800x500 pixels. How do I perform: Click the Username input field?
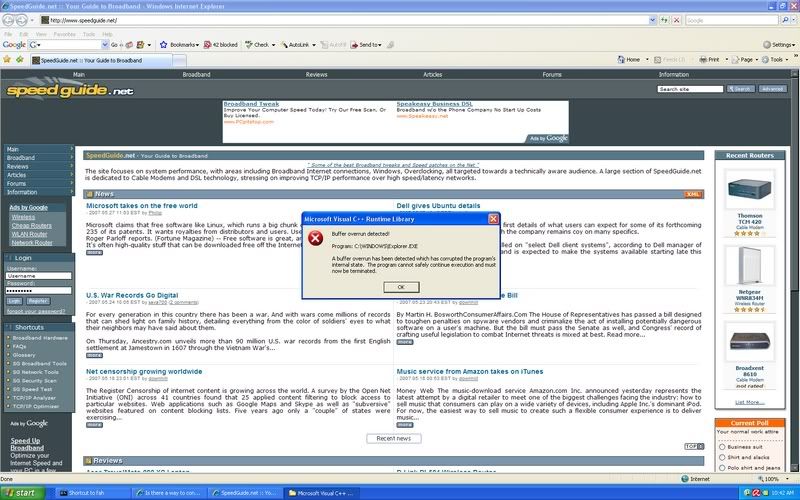[x=39, y=276]
